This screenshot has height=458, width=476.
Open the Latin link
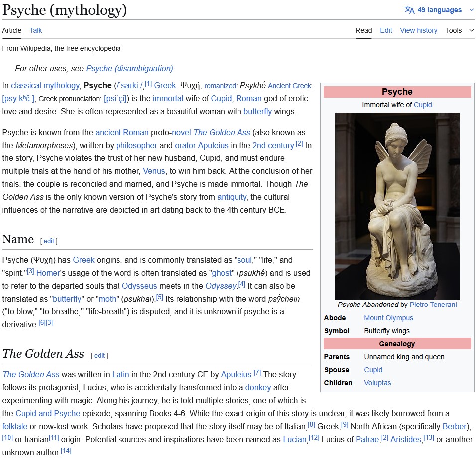[120, 374]
